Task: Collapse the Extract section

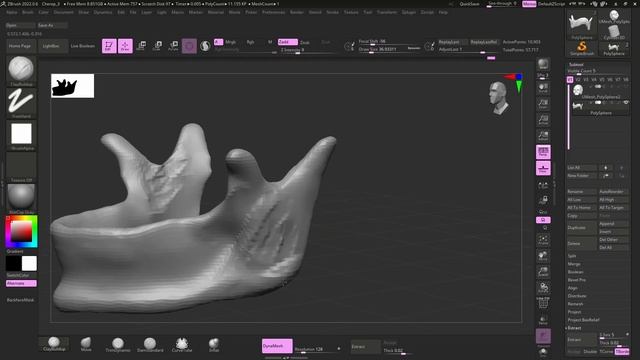Action: click(x=575, y=328)
